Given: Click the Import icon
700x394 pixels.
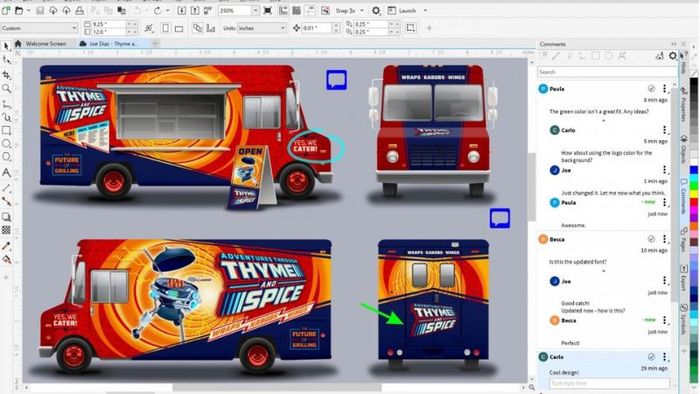Looking at the screenshot, I should click(182, 10).
